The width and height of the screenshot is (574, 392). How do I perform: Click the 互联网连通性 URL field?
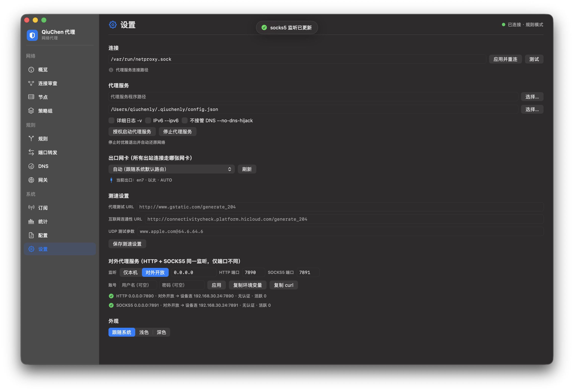344,219
